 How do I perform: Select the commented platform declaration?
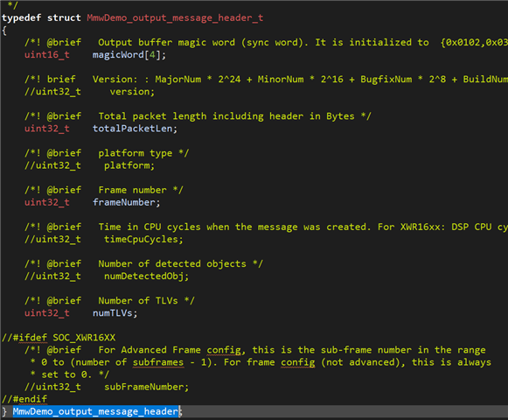click(90, 165)
